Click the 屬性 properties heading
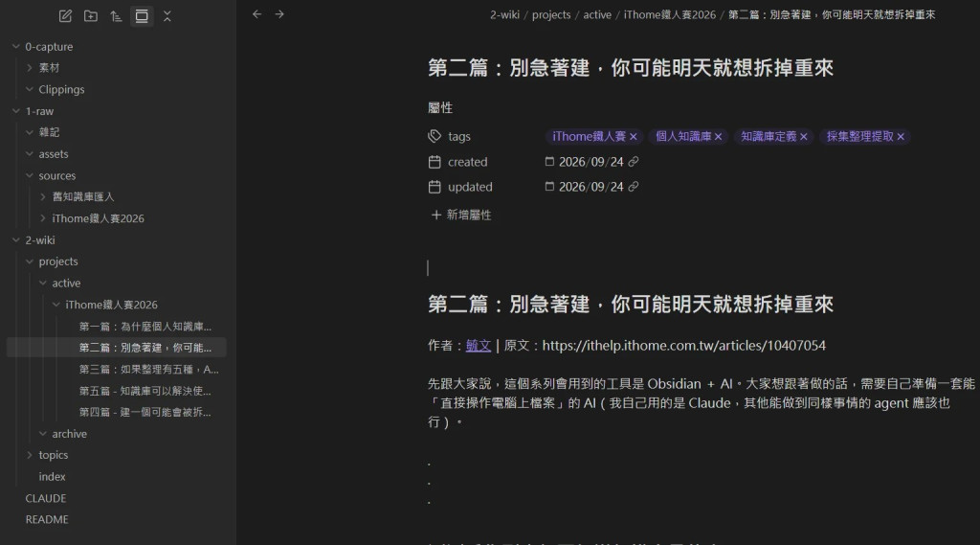The image size is (980, 545). click(x=440, y=107)
